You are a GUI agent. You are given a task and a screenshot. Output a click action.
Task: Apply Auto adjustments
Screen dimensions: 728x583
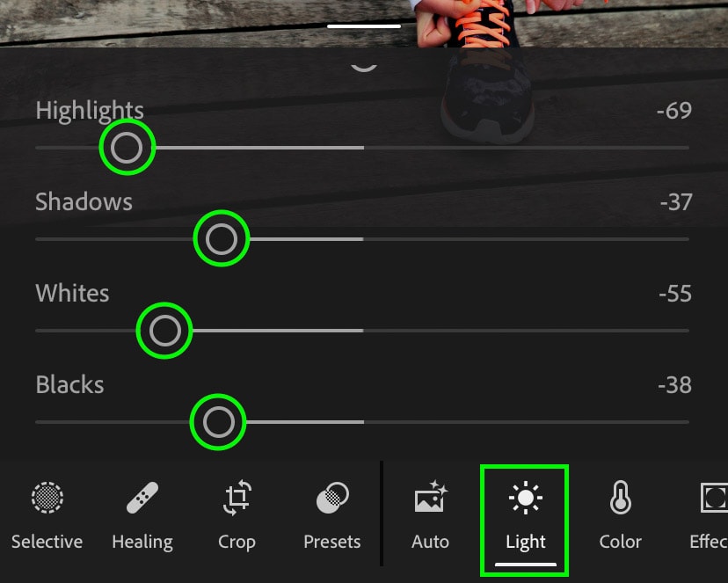tap(430, 516)
